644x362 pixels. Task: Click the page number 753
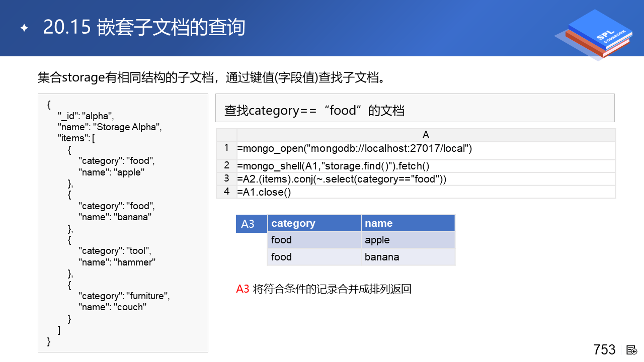coord(604,349)
